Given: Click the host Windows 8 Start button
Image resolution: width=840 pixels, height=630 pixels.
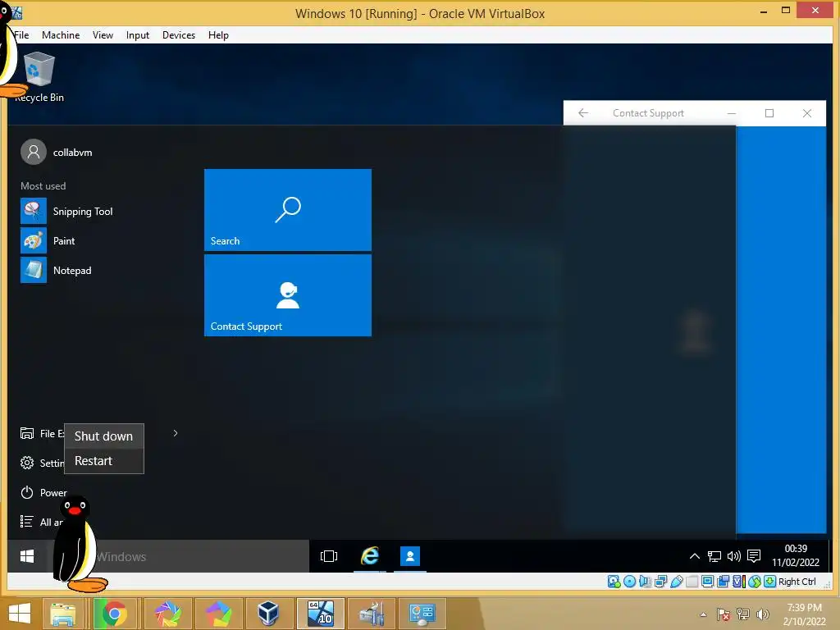Looking at the screenshot, I should [x=20, y=614].
